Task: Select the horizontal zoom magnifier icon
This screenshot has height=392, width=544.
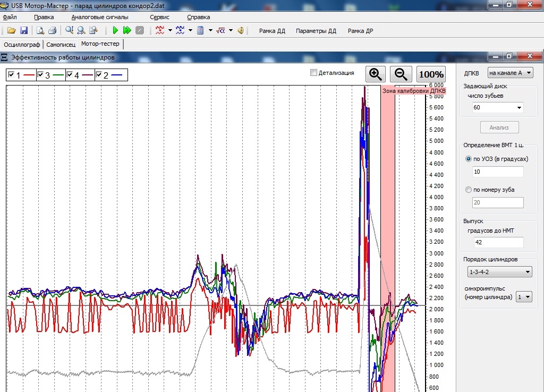Action: (81, 30)
